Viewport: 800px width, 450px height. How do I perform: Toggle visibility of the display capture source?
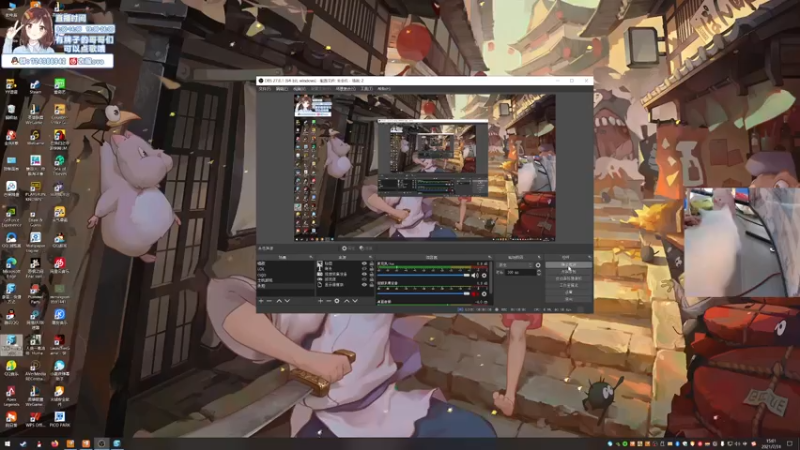tap(364, 285)
